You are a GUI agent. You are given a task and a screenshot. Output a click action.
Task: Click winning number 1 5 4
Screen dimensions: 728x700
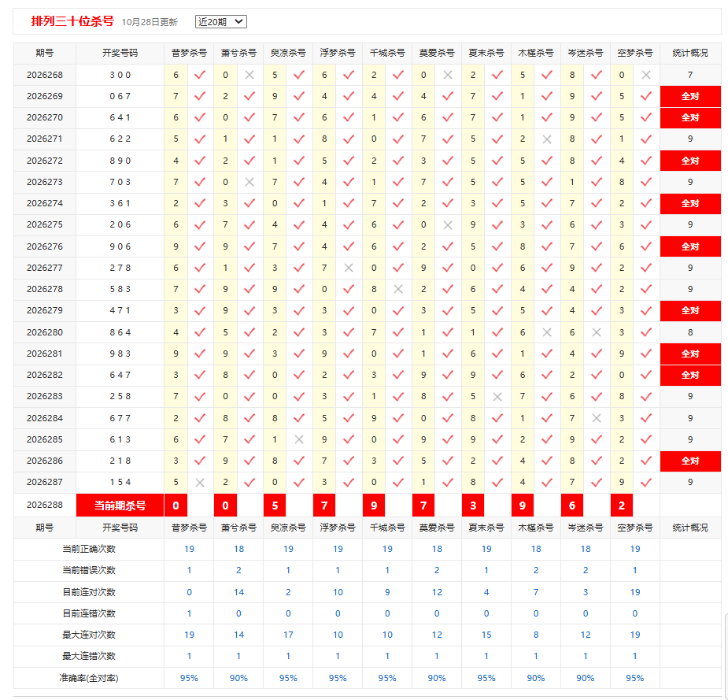120,482
